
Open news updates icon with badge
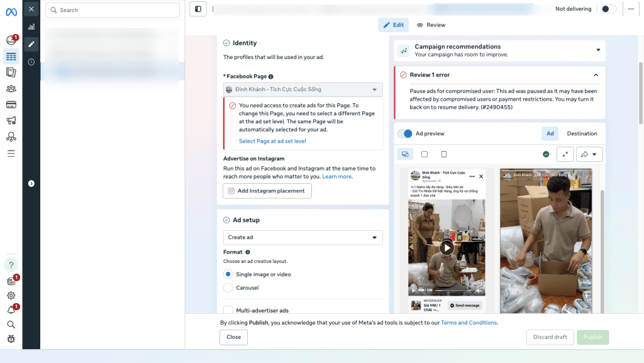click(12, 281)
